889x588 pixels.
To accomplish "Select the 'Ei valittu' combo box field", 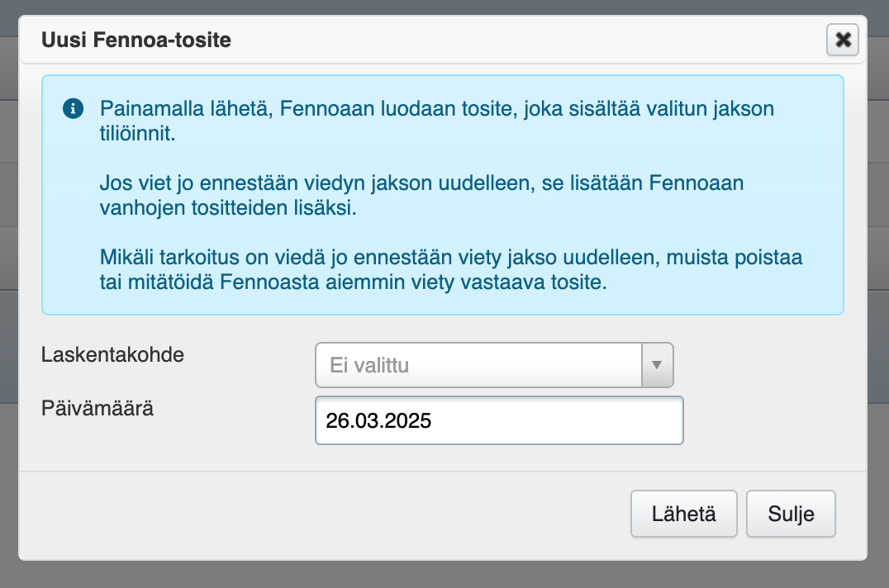I will 479,365.
